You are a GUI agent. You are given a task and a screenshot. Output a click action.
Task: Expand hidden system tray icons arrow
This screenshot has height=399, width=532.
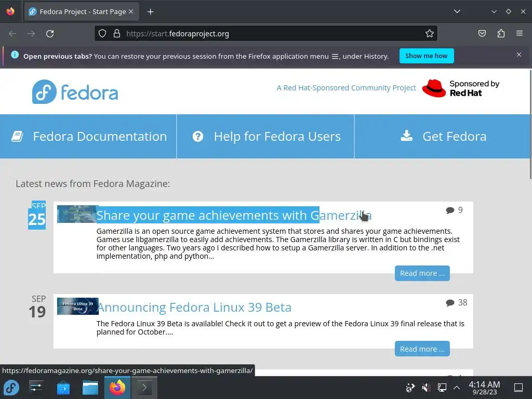tap(457, 388)
